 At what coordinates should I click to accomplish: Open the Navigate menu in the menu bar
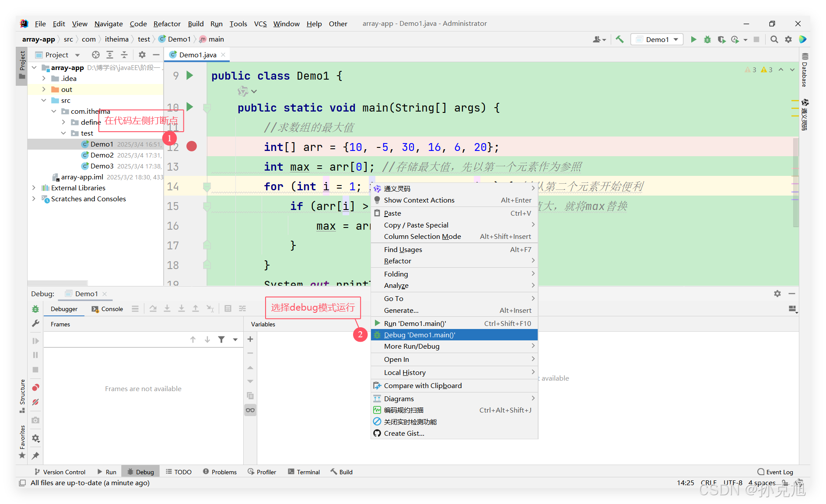click(108, 24)
